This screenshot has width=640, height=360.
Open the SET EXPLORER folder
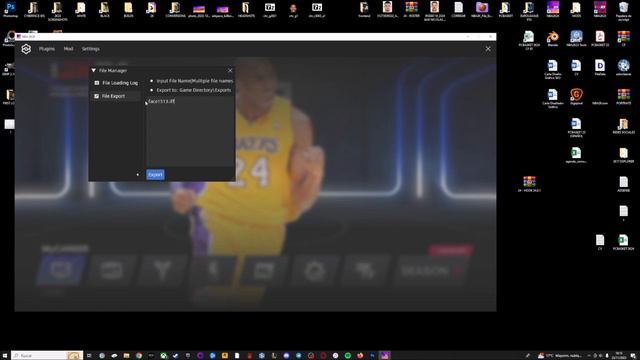pos(623,155)
